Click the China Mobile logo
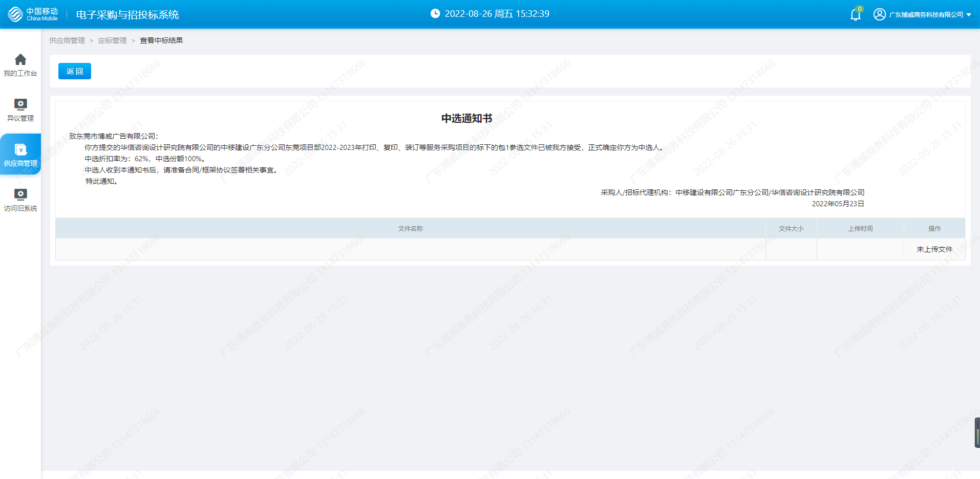This screenshot has width=980, height=479. (33, 14)
